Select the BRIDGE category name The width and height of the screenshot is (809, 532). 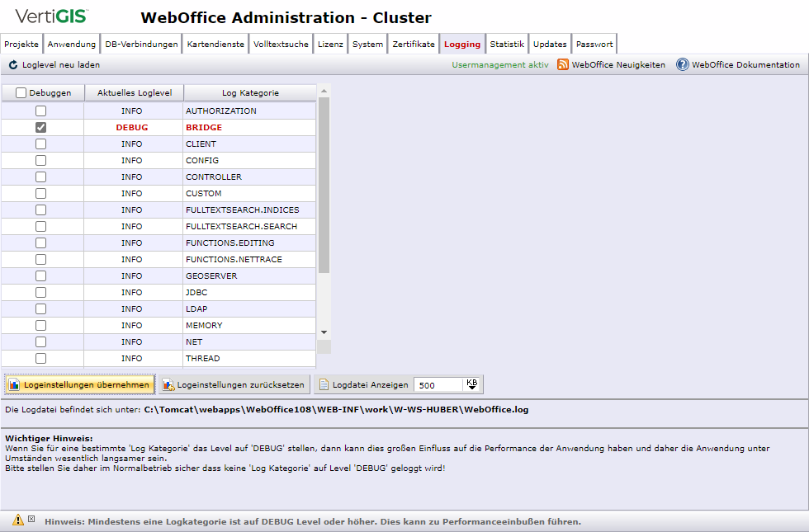[204, 127]
